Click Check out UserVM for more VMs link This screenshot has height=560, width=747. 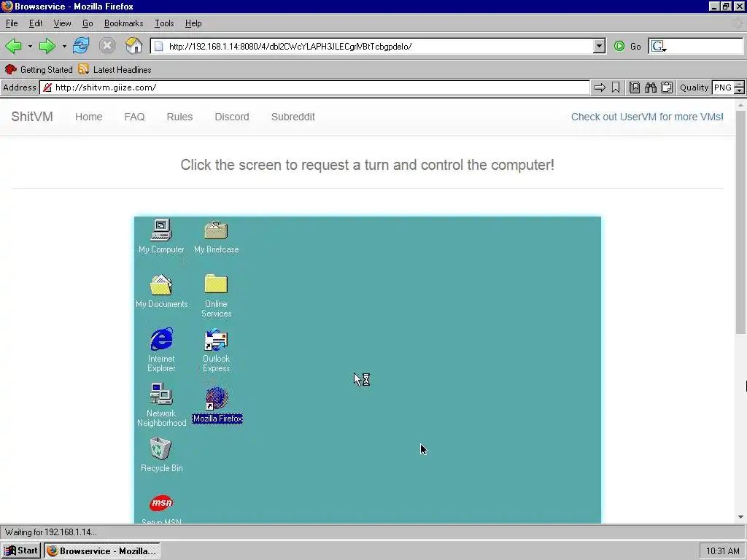coord(647,117)
